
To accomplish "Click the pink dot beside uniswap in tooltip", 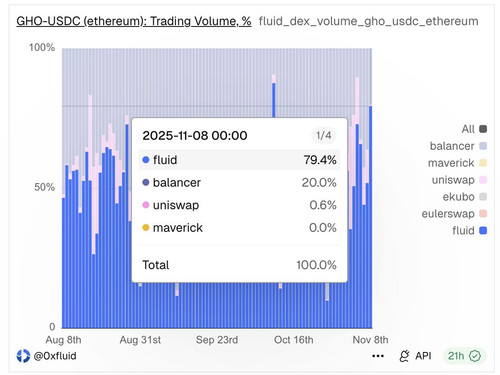I will 146,205.
